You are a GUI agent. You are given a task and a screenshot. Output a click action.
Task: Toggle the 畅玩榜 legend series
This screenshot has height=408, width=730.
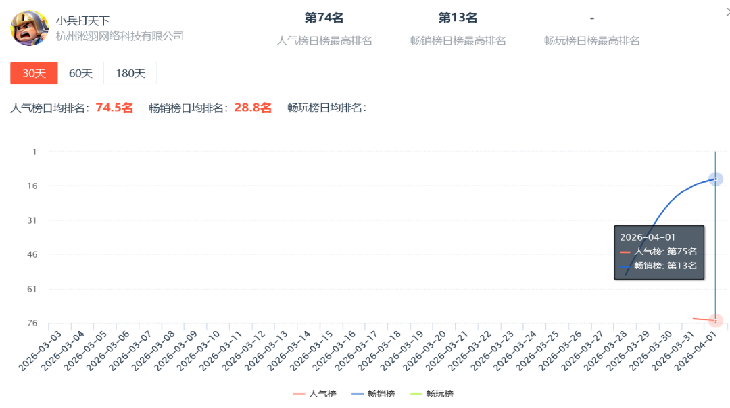[430, 394]
